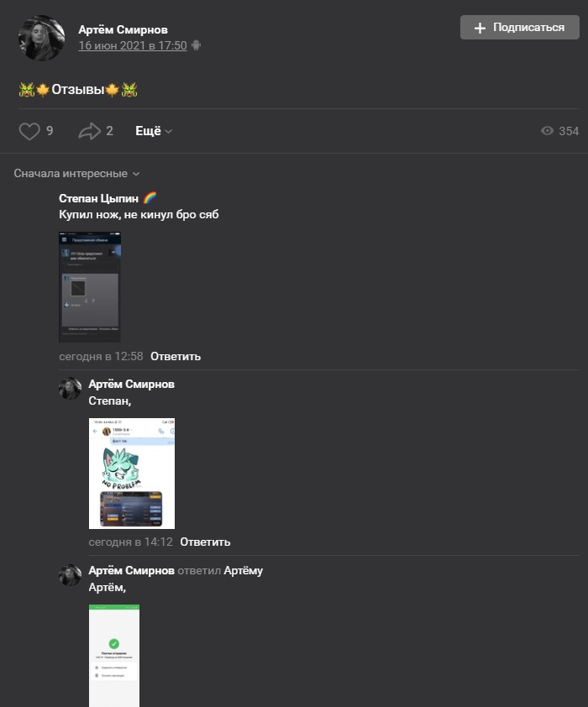
Task: Open Артём Смирнов avatar in first reply
Action: point(70,388)
